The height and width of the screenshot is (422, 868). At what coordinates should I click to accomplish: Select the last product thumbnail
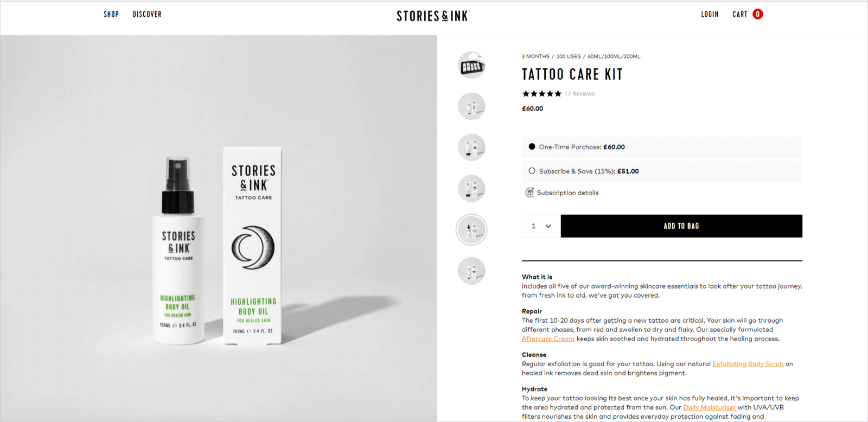pos(471,271)
